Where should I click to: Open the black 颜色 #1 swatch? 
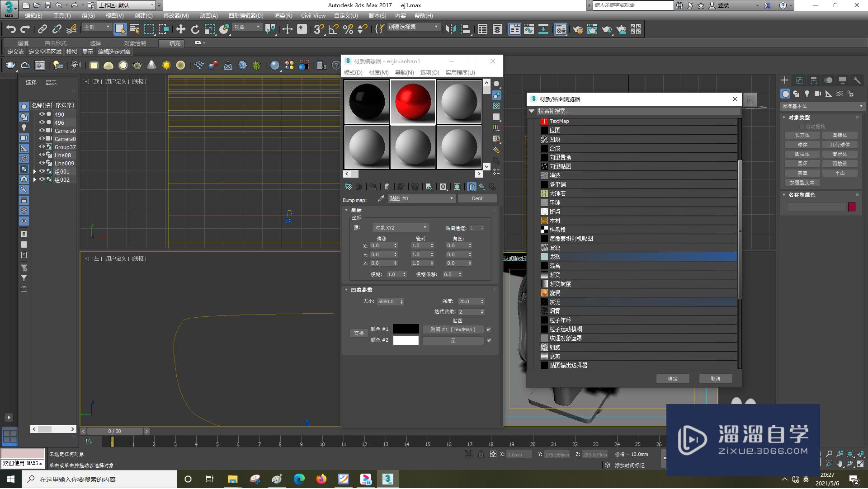(406, 329)
